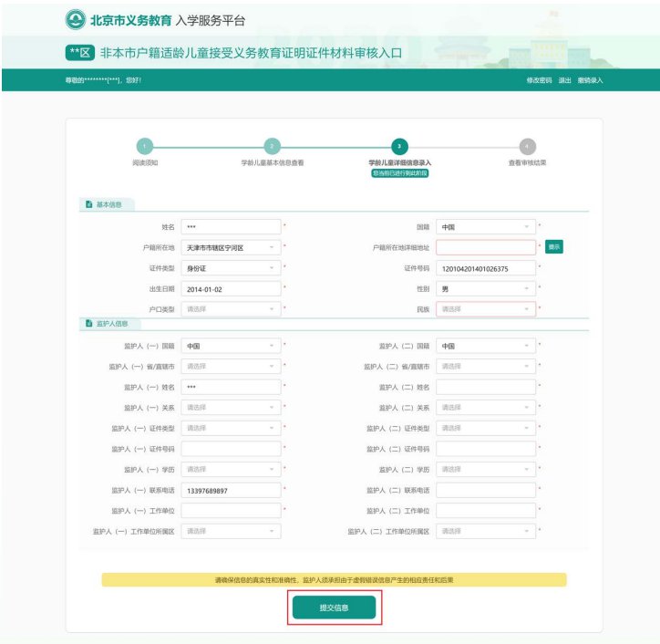Click the 阅读须知 step label
The width and height of the screenshot is (660, 644).
[145, 162]
